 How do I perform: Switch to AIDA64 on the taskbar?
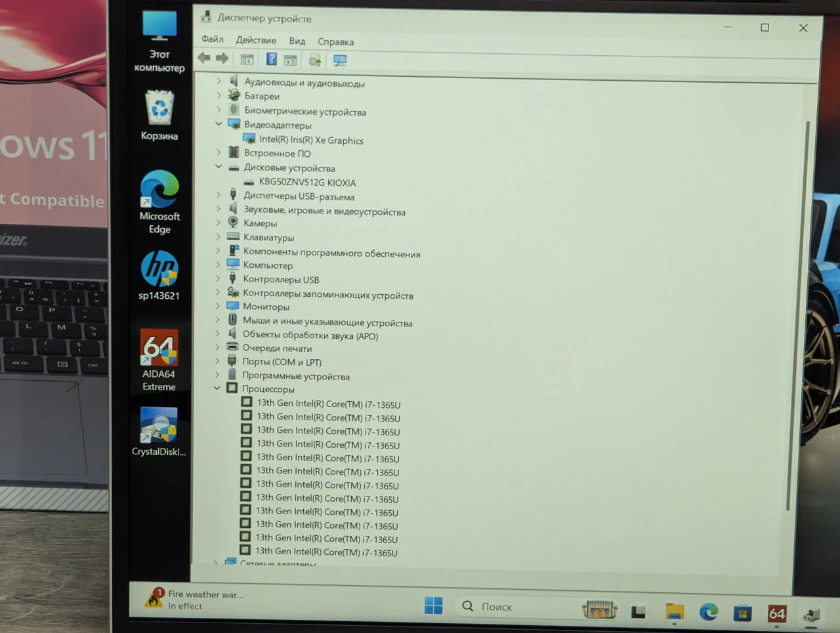(x=777, y=614)
